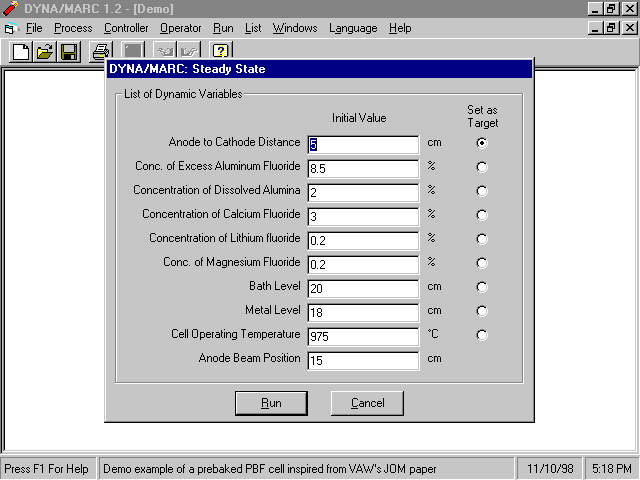Open the Help menu
This screenshot has height=480, width=640.
[400, 28]
